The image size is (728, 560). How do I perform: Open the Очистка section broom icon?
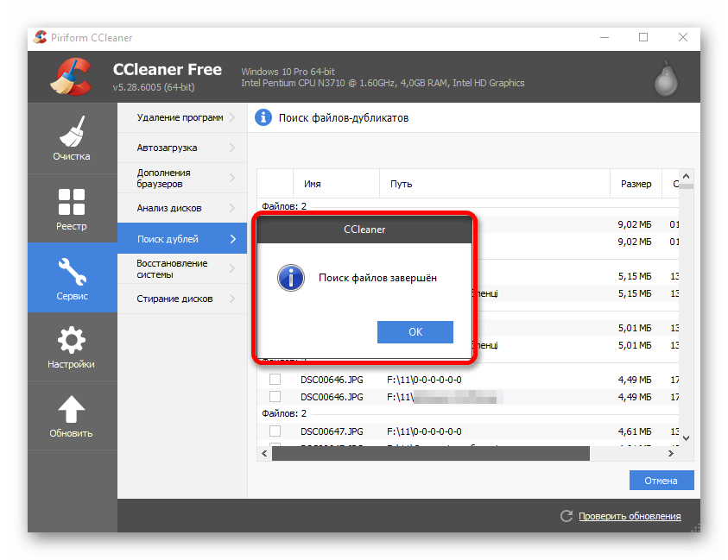pos(73,131)
